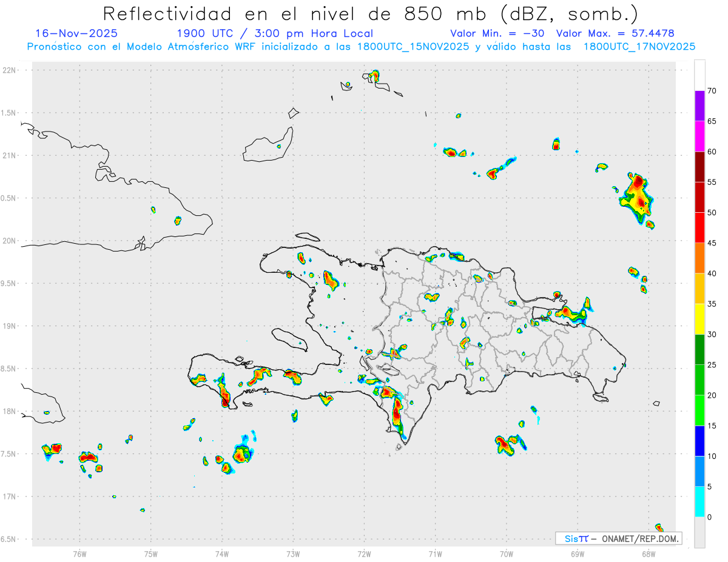Click the colorbar tick label '10'

[712, 456]
